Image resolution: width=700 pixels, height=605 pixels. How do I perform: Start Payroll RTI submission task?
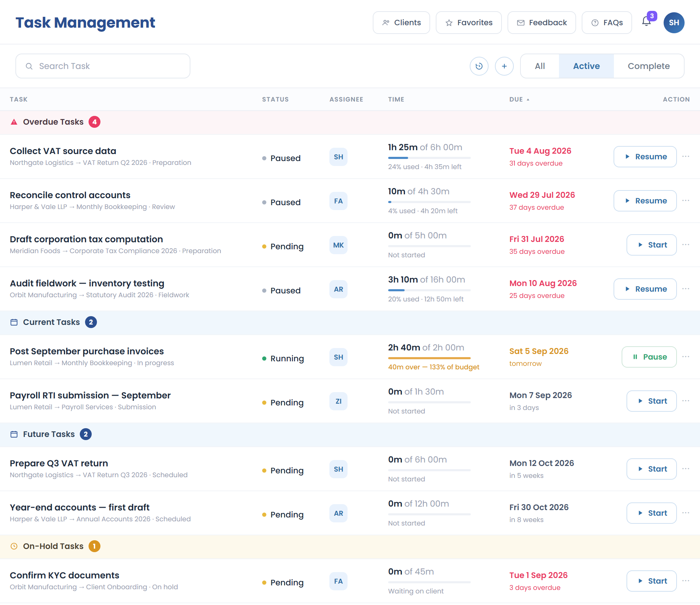(x=651, y=401)
